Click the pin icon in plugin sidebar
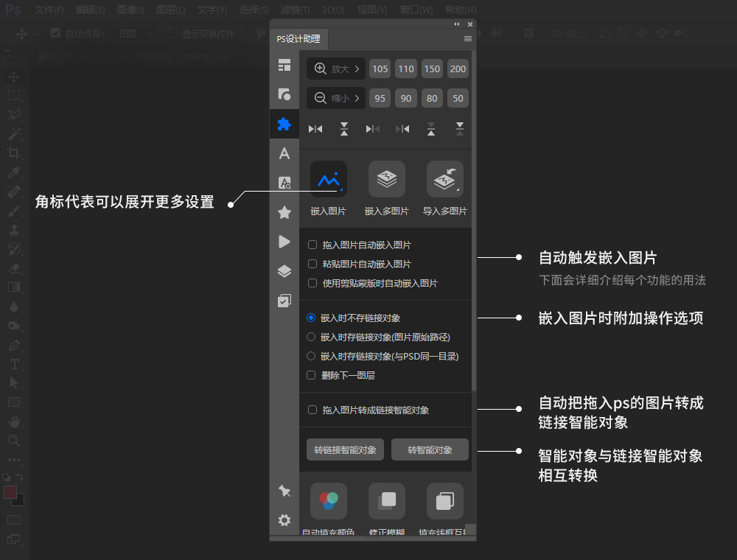Viewport: 737px width, 560px height. (x=284, y=491)
